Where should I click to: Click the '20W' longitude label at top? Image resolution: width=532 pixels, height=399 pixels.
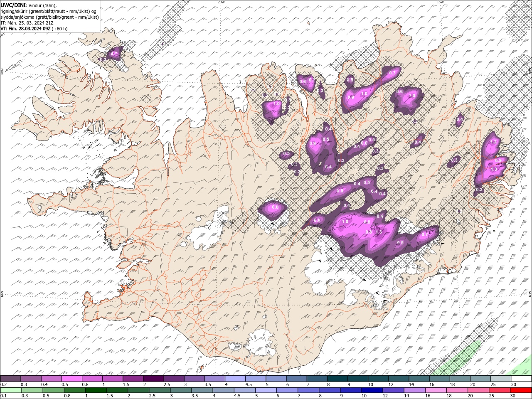[221, 2]
